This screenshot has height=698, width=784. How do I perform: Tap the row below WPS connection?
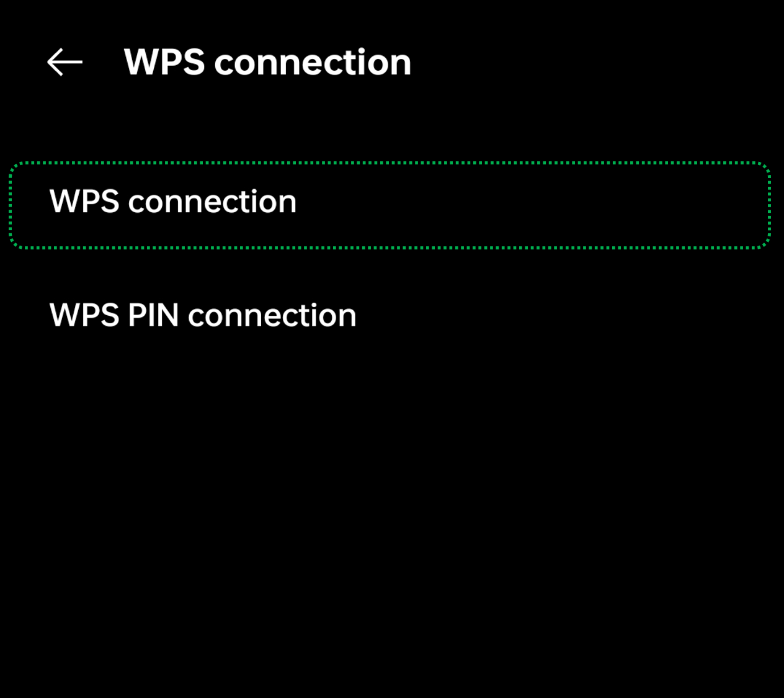click(203, 316)
